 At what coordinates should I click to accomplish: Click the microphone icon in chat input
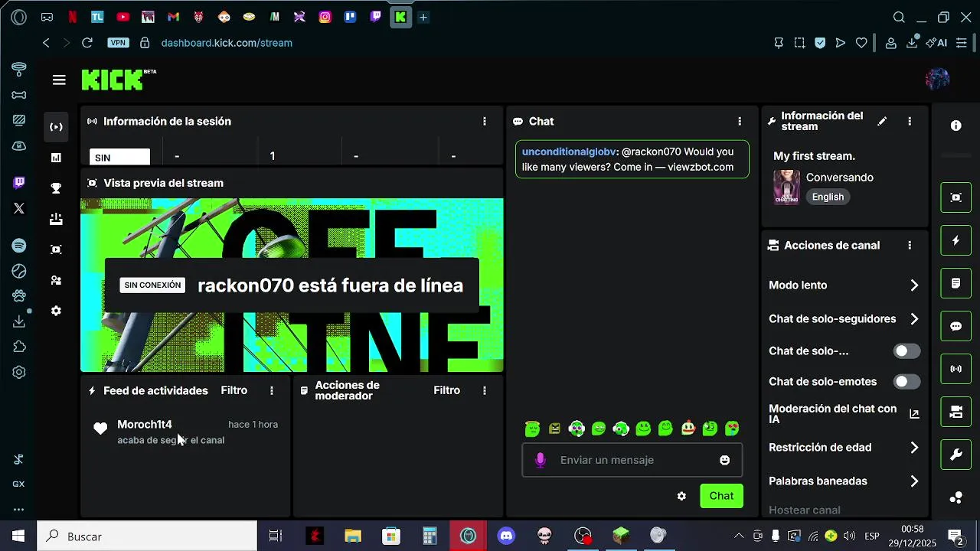point(541,460)
